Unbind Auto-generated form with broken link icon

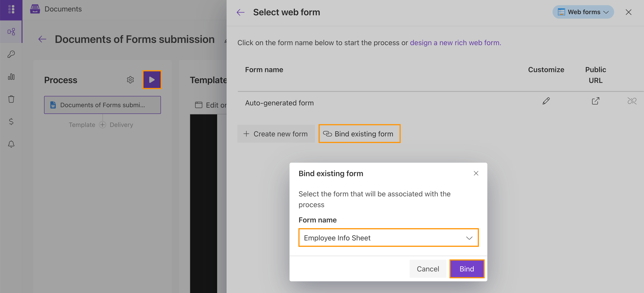coord(632,101)
